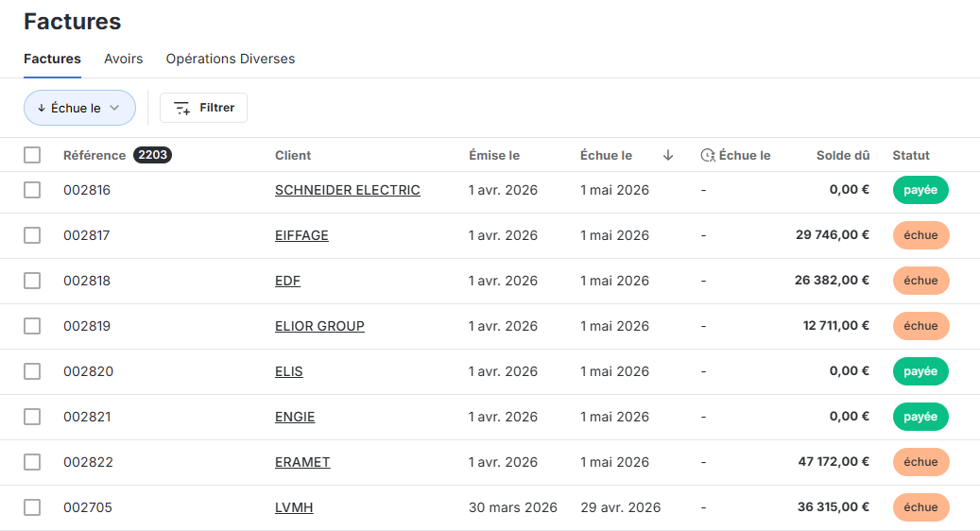Screen dimensions: 980x531
Task: Open the ENGIE client link
Action: [x=295, y=417]
